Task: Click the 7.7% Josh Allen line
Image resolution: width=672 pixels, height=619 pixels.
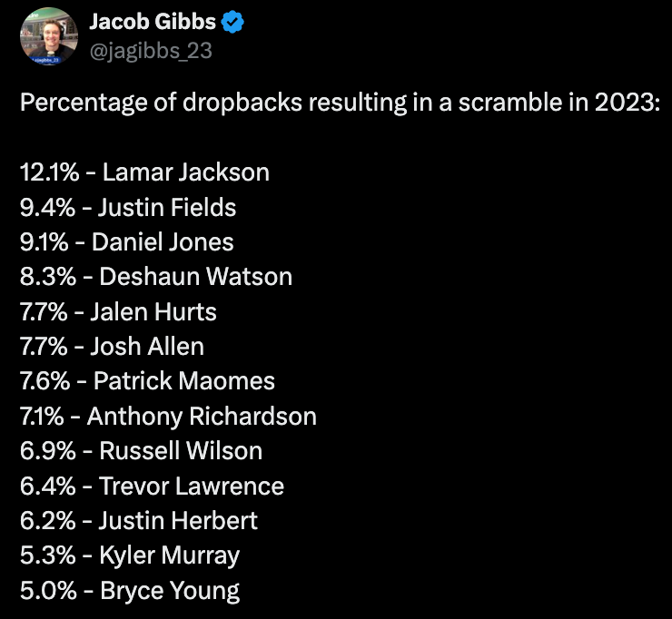Action: tap(112, 347)
